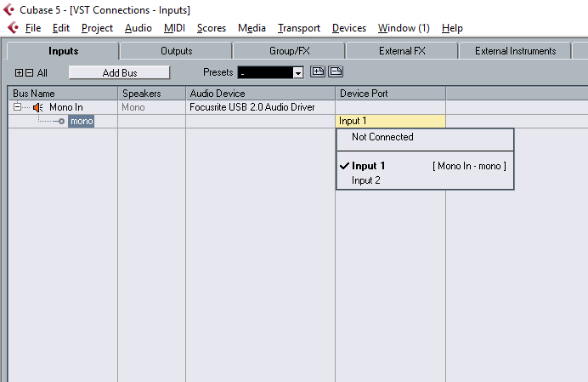Expand all buses with plus icon

tap(19, 73)
